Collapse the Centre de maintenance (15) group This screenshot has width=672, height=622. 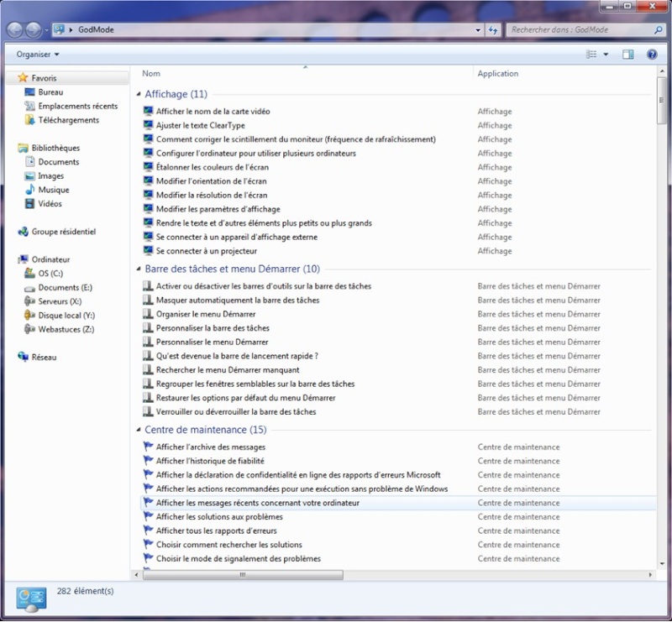pyautogui.click(x=139, y=429)
